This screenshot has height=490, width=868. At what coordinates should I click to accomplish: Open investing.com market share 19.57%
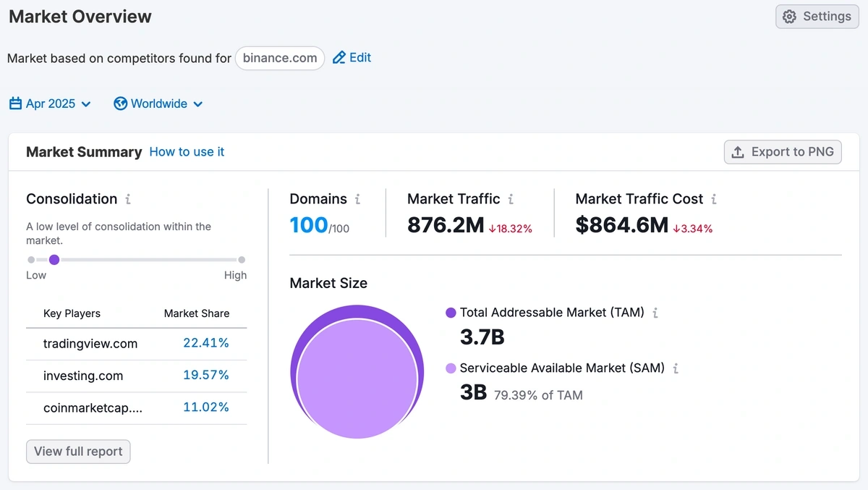click(206, 376)
